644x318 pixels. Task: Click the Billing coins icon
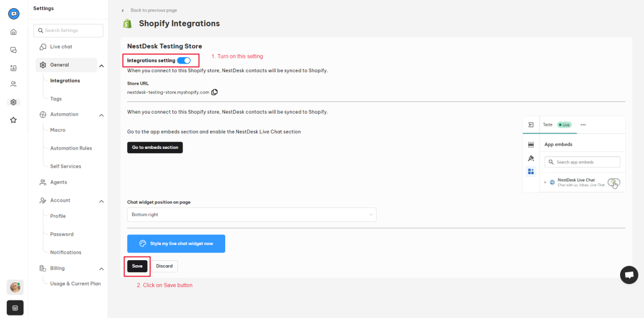click(x=43, y=268)
